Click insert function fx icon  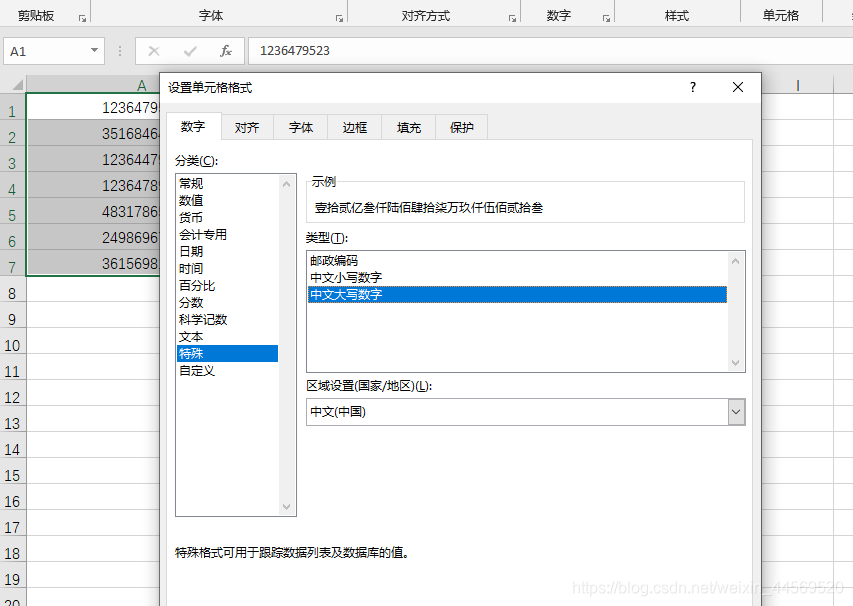point(225,51)
